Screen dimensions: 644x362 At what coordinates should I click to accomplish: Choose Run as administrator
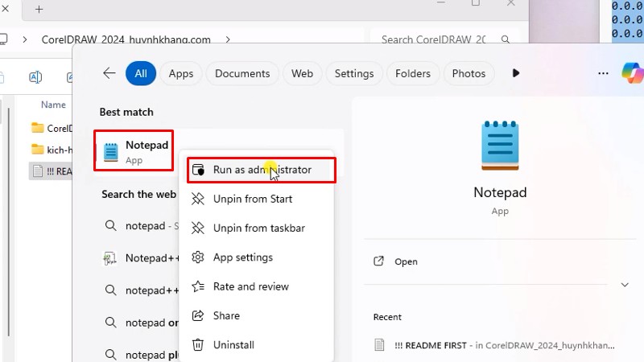[262, 170]
